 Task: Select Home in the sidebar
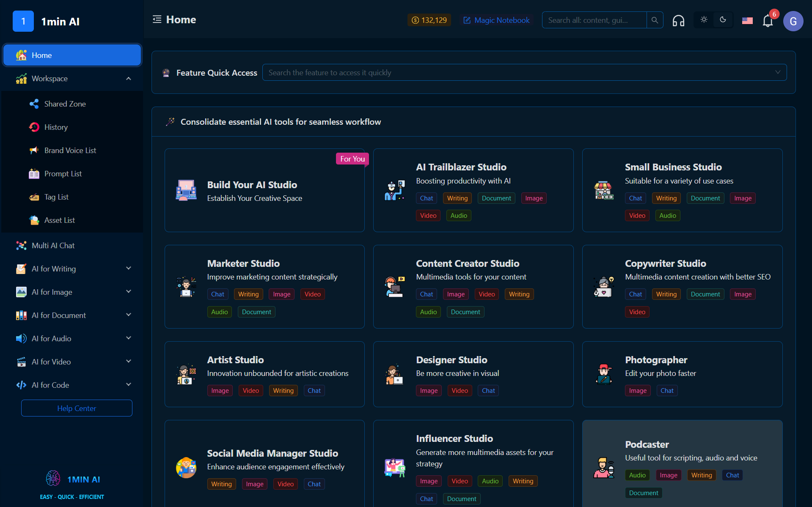(x=72, y=55)
